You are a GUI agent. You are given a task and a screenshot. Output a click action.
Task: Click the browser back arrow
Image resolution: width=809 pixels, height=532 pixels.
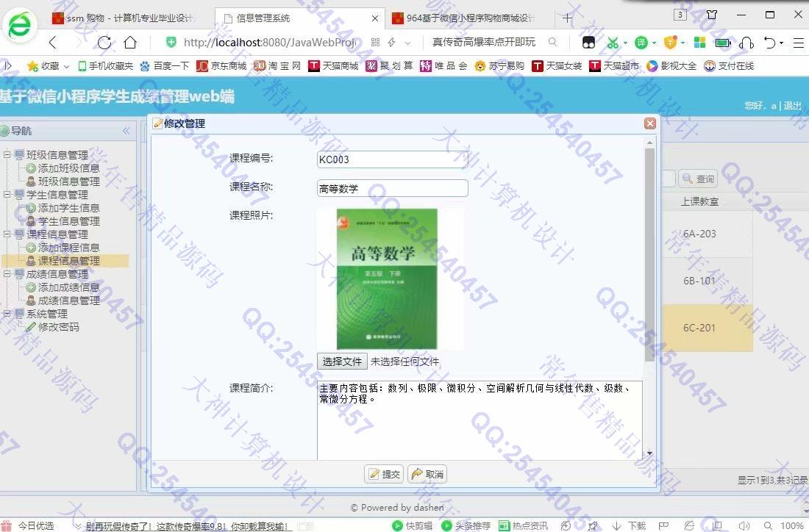[53, 43]
